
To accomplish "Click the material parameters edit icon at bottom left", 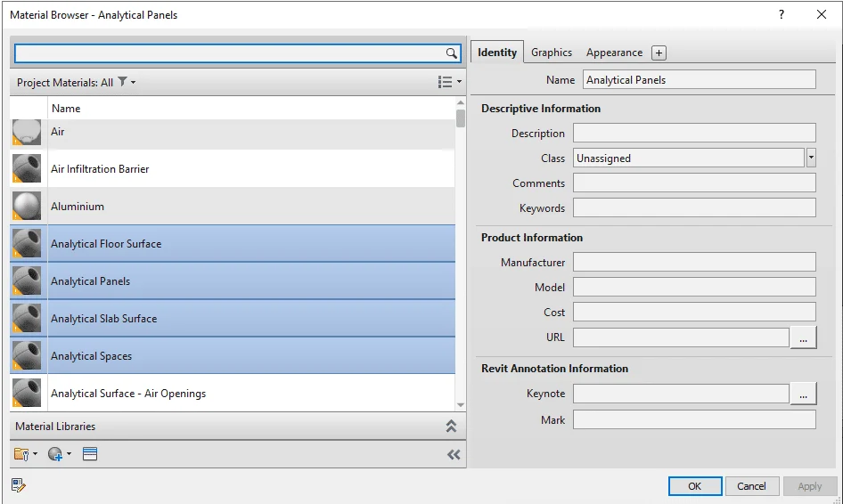I will pyautogui.click(x=19, y=485).
